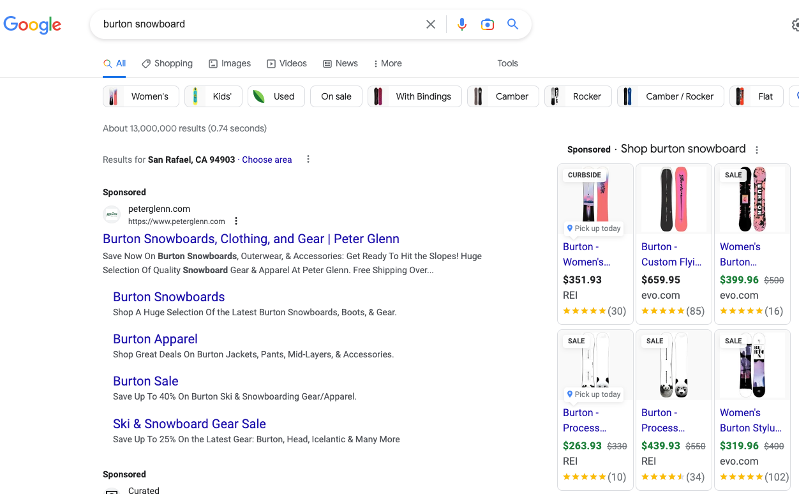The height and width of the screenshot is (495, 800).
Task: Click the About 13,000,000 results text
Action: (185, 128)
